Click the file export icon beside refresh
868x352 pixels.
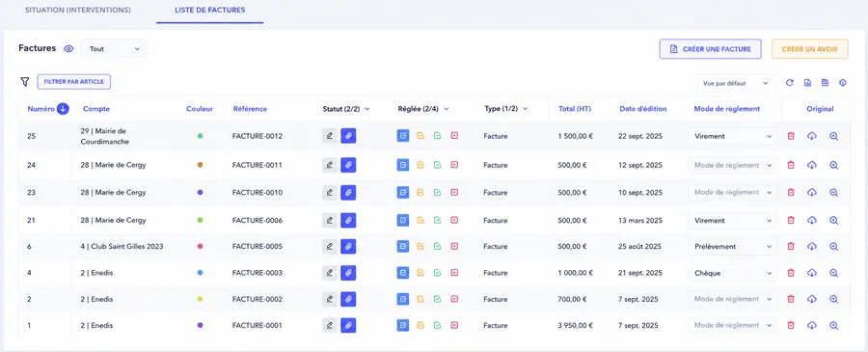(x=807, y=83)
